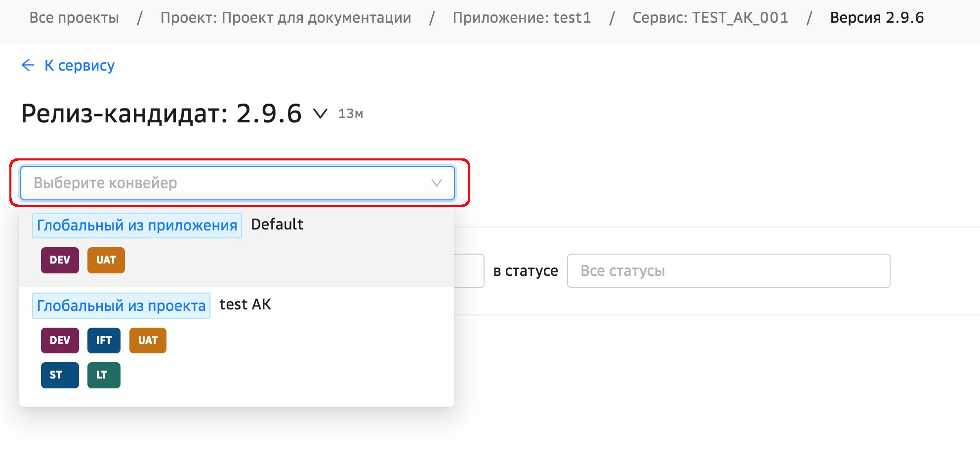Expand the release candidate version chevron
This screenshot has width=980, height=455.
pos(320,114)
